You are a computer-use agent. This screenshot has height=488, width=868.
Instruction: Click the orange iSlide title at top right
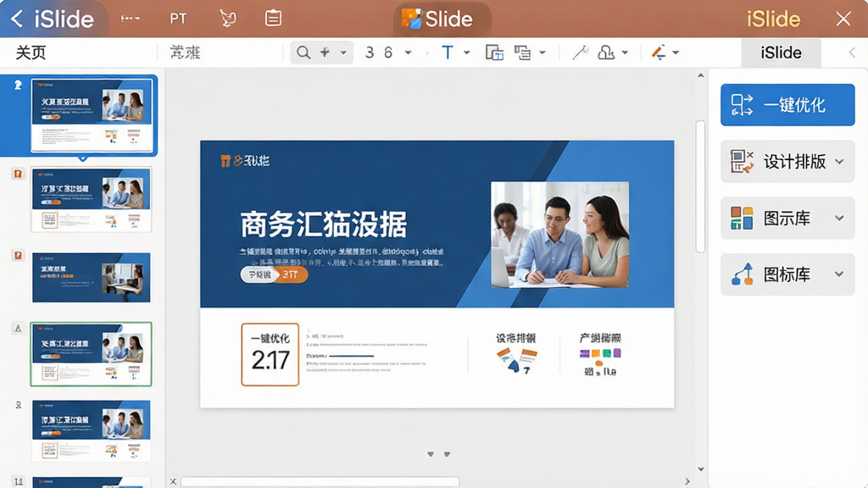coord(773,19)
